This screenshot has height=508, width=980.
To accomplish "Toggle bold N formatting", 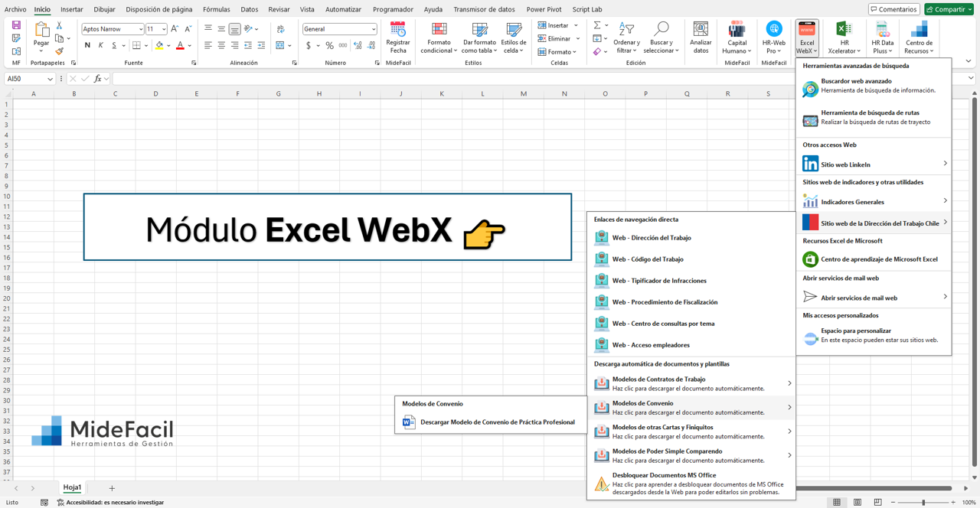I will coord(87,46).
